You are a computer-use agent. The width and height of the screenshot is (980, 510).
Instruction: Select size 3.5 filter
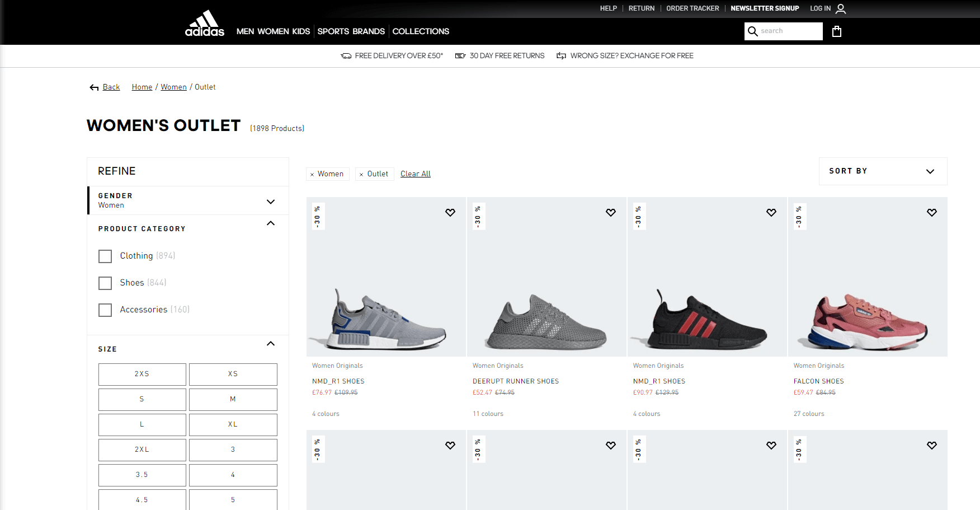pyautogui.click(x=142, y=475)
